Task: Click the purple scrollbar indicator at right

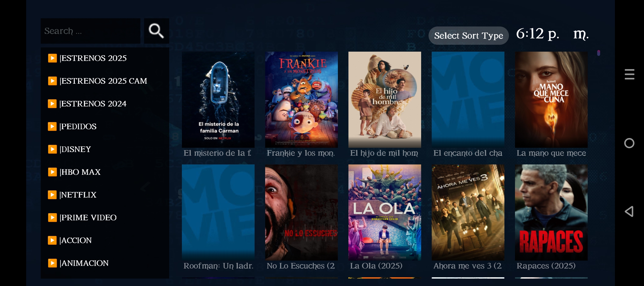Action: pos(599,53)
